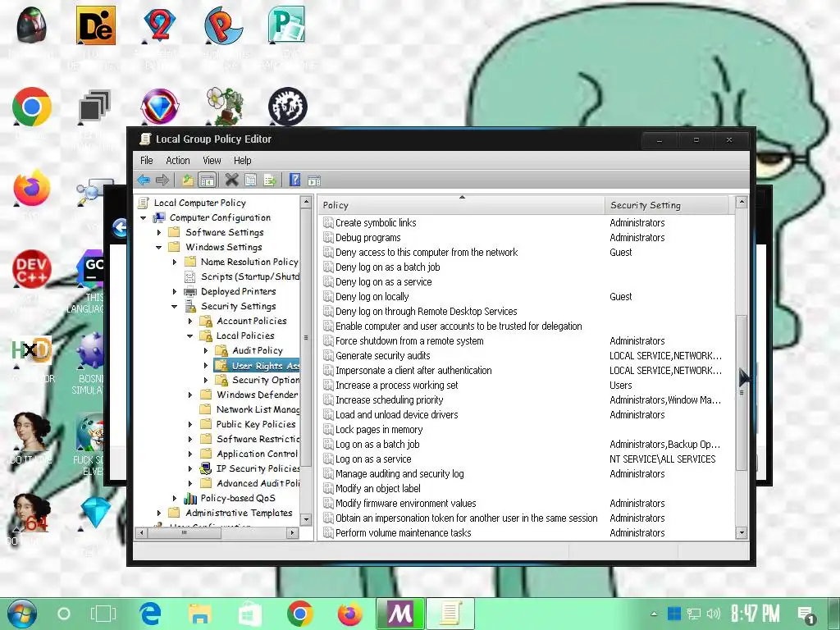Open the Action menu
The image size is (840, 630).
point(177,160)
